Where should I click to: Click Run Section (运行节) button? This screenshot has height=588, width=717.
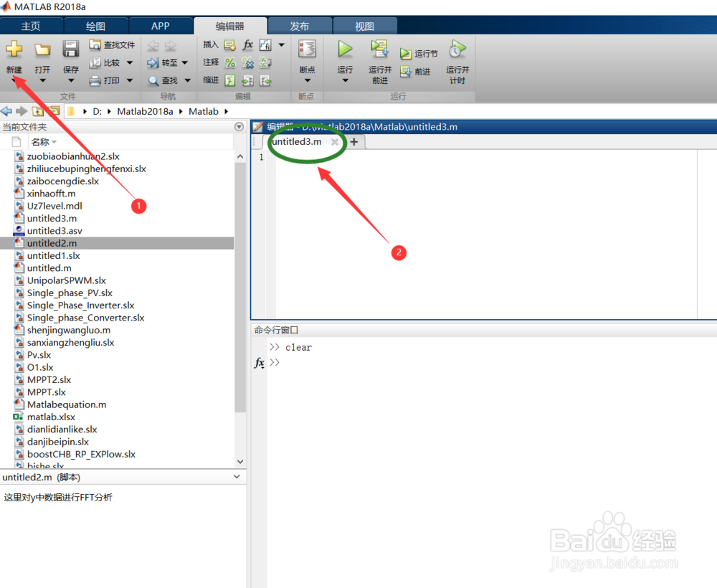[419, 54]
